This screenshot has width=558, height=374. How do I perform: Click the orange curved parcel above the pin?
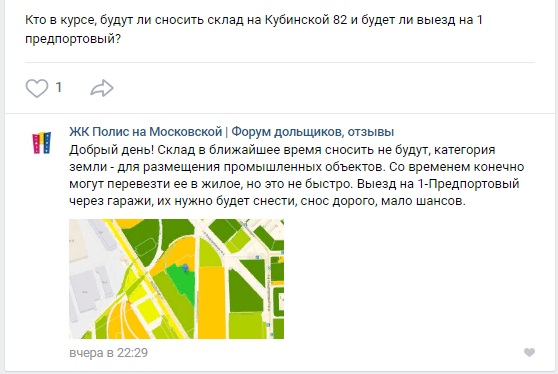(178, 252)
